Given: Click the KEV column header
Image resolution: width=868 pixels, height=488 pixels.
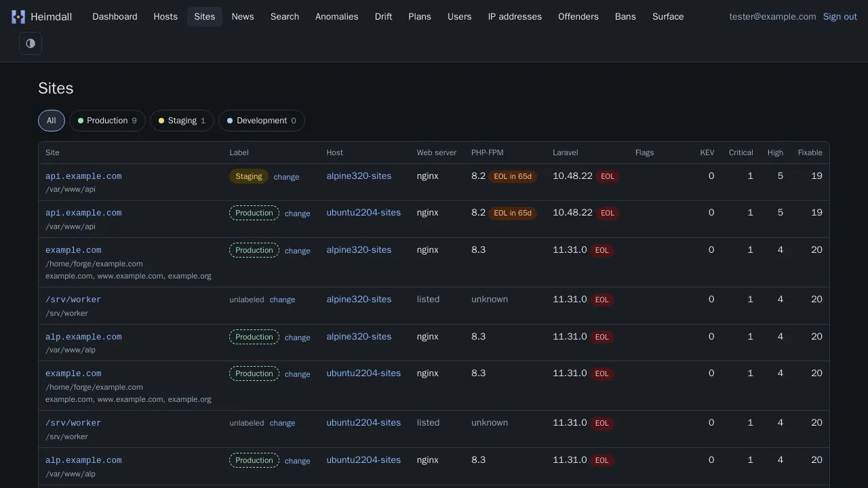Looking at the screenshot, I should coord(707,152).
